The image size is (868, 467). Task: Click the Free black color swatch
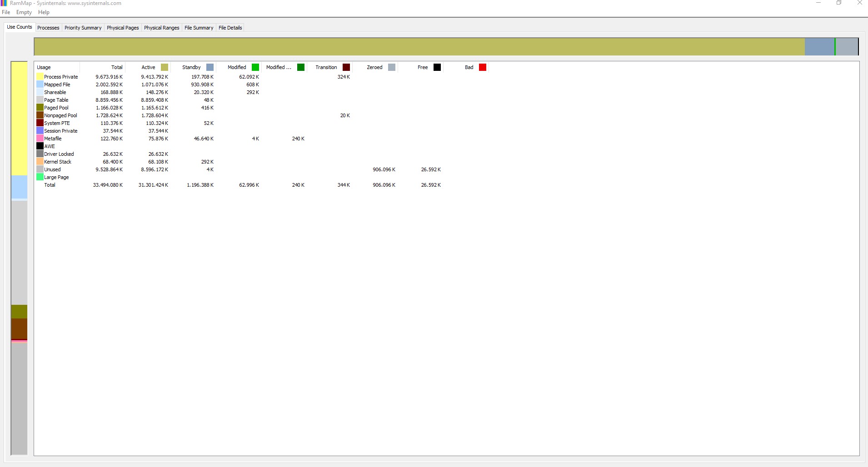437,67
